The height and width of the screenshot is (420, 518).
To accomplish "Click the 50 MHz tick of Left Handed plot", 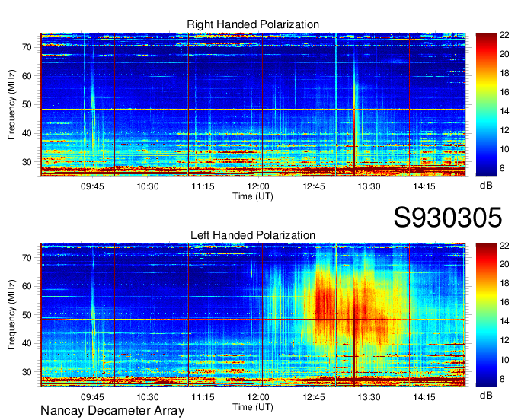I will pyautogui.click(x=27, y=315).
